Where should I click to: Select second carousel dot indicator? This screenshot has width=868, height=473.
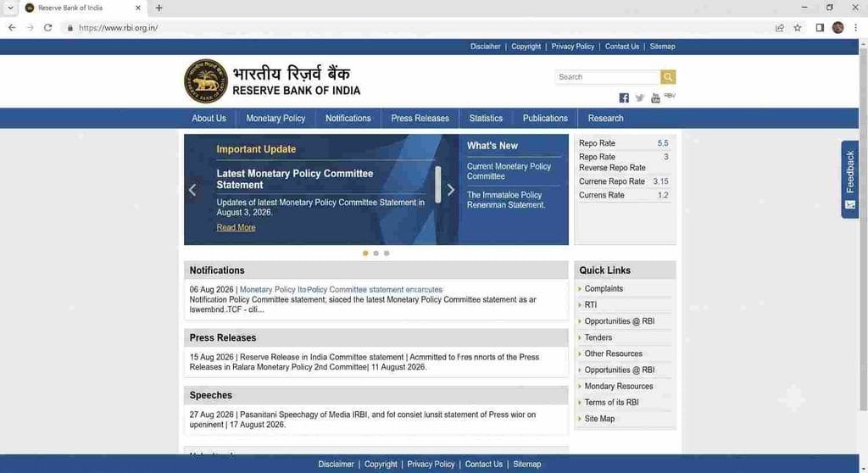tap(376, 253)
